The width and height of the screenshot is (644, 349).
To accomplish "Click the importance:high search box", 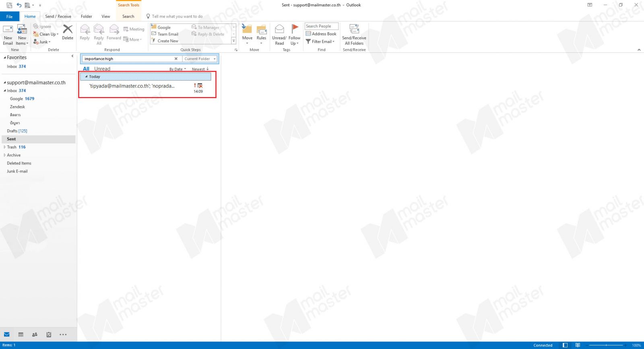I will pyautogui.click(x=128, y=59).
